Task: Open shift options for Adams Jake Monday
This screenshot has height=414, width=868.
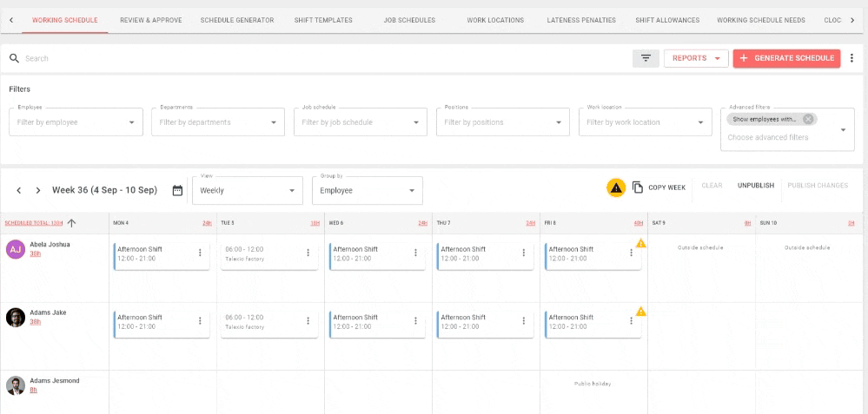Action: click(x=200, y=320)
